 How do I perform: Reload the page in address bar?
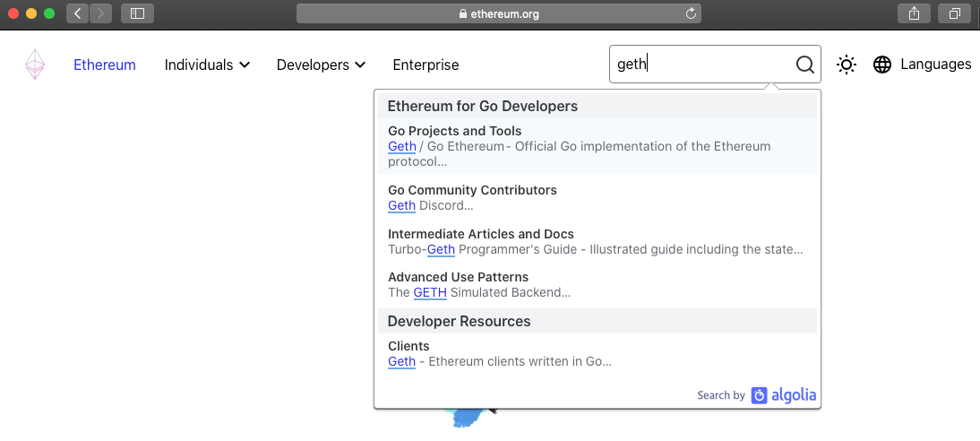tap(690, 13)
